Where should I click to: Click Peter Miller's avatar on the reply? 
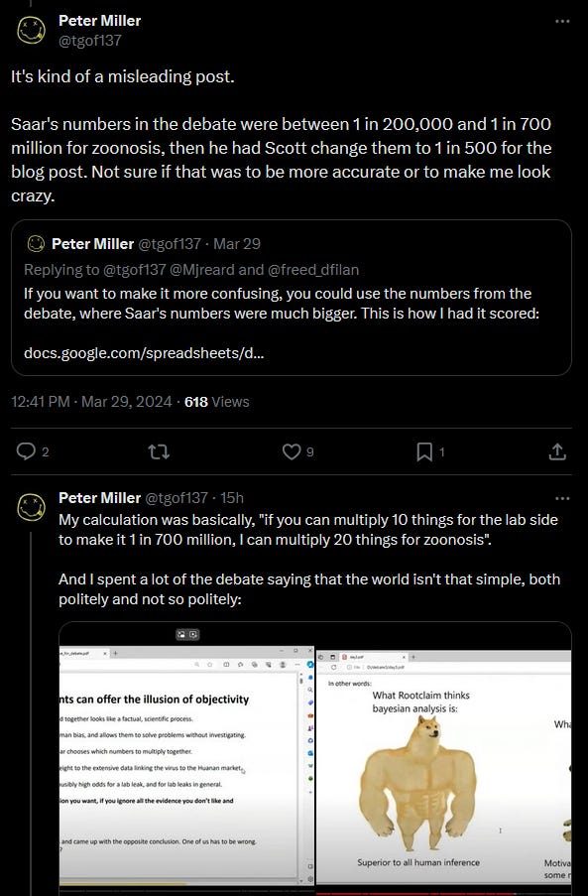click(x=32, y=507)
